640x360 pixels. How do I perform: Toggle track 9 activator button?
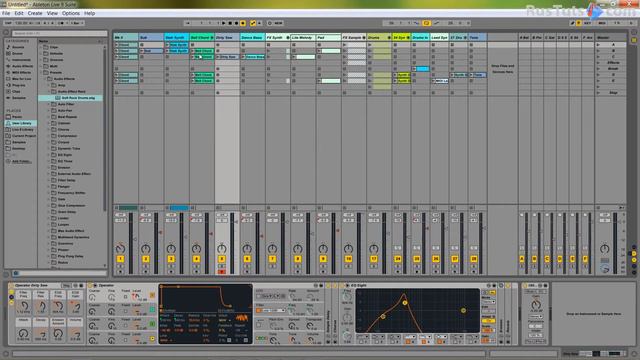(x=323, y=259)
